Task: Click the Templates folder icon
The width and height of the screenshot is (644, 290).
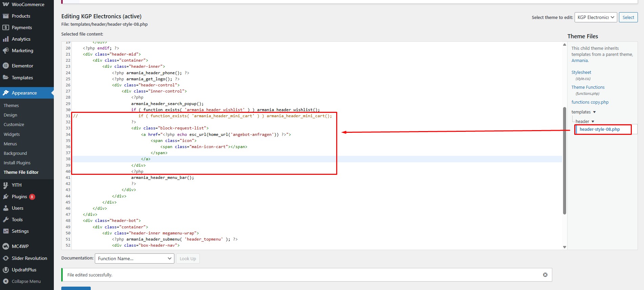Action: coord(6,78)
